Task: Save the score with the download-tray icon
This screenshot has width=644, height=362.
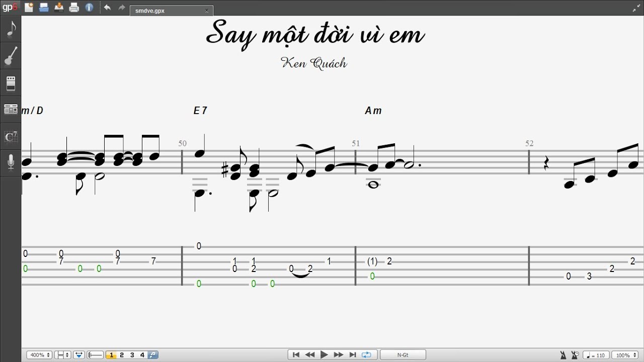Action: tap(59, 8)
